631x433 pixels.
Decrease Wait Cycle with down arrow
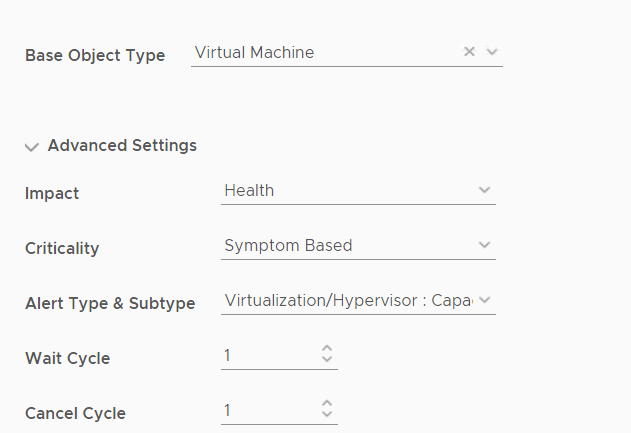coord(327,361)
